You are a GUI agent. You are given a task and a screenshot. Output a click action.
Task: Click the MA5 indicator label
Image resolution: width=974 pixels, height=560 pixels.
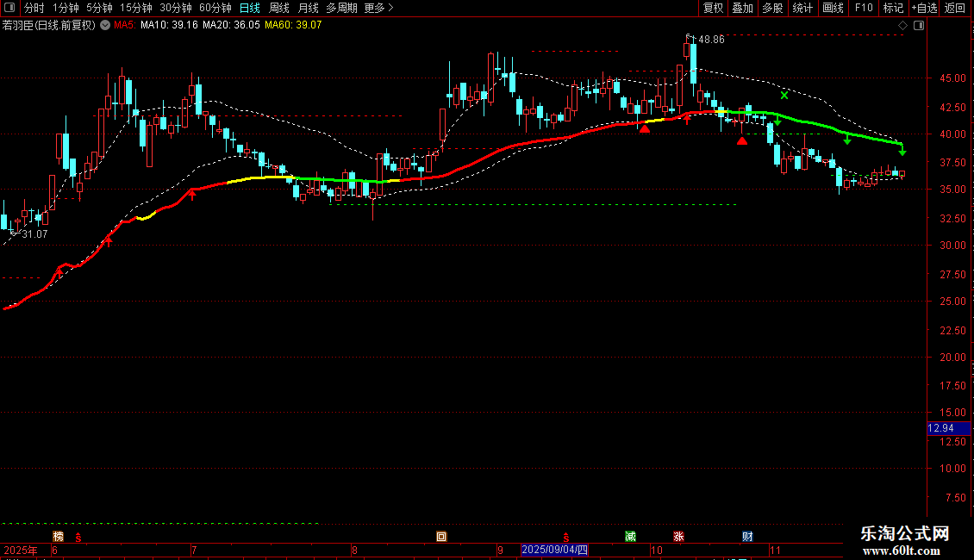tap(125, 26)
